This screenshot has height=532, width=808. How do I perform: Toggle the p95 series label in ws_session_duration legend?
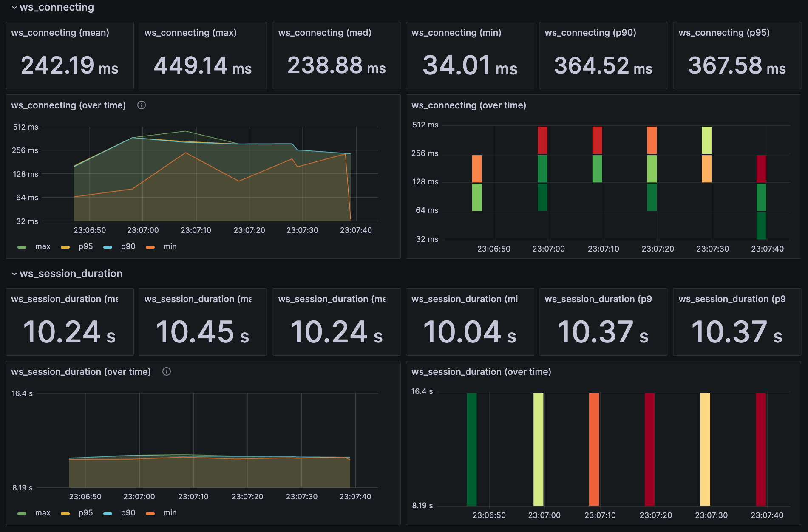(85, 513)
